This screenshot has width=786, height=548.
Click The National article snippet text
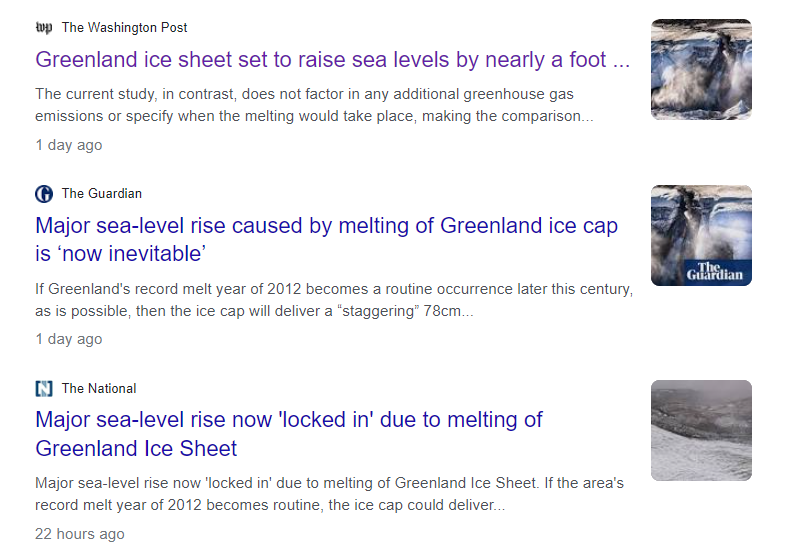click(x=329, y=494)
